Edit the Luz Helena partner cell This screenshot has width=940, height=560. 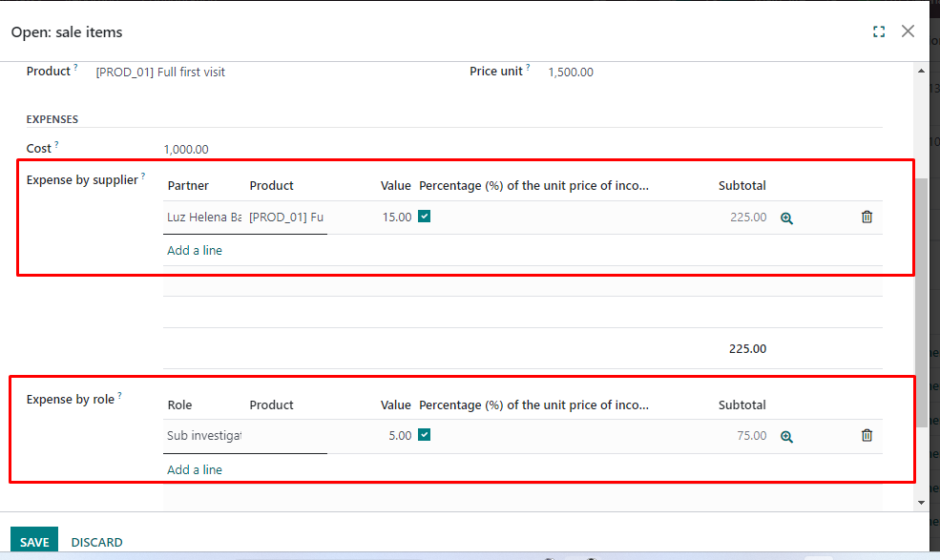pyautogui.click(x=204, y=218)
